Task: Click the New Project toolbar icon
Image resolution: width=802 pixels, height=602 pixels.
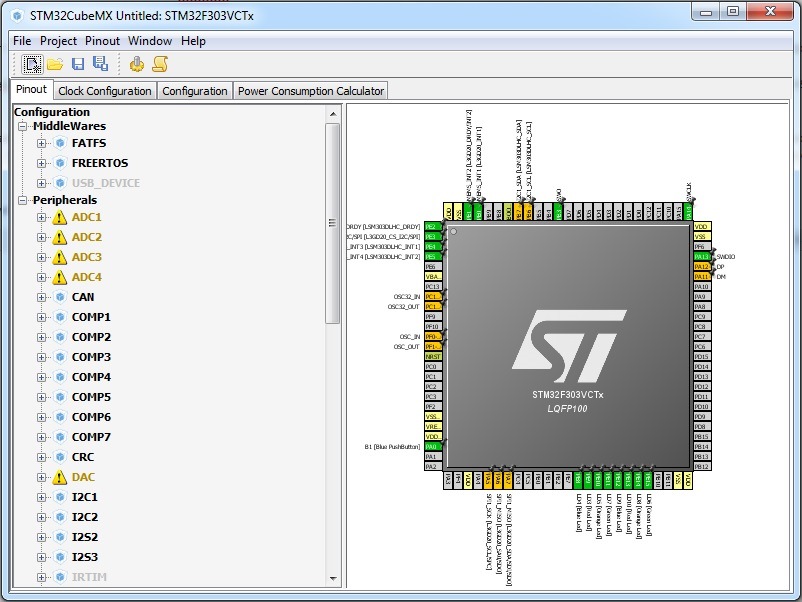Action: pos(33,64)
